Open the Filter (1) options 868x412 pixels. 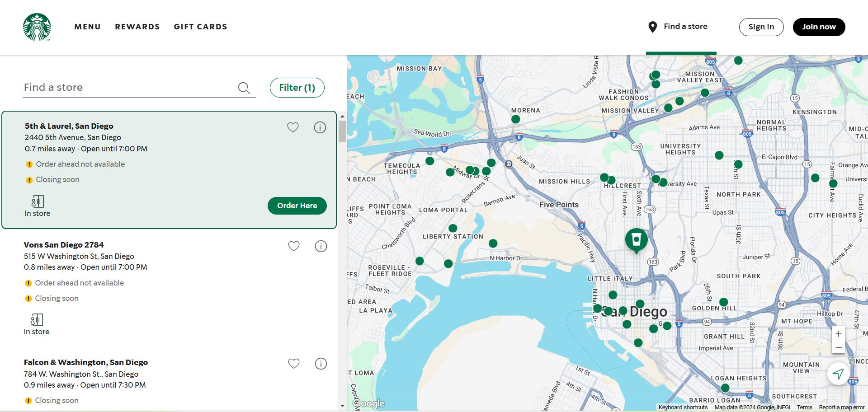coord(297,88)
